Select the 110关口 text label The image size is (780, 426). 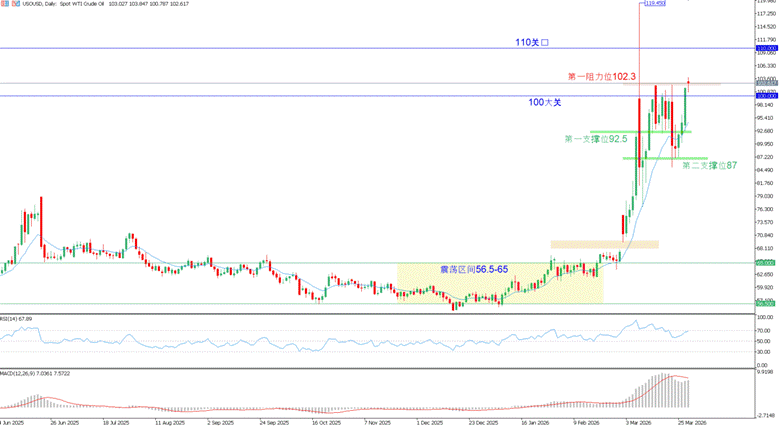pyautogui.click(x=533, y=42)
